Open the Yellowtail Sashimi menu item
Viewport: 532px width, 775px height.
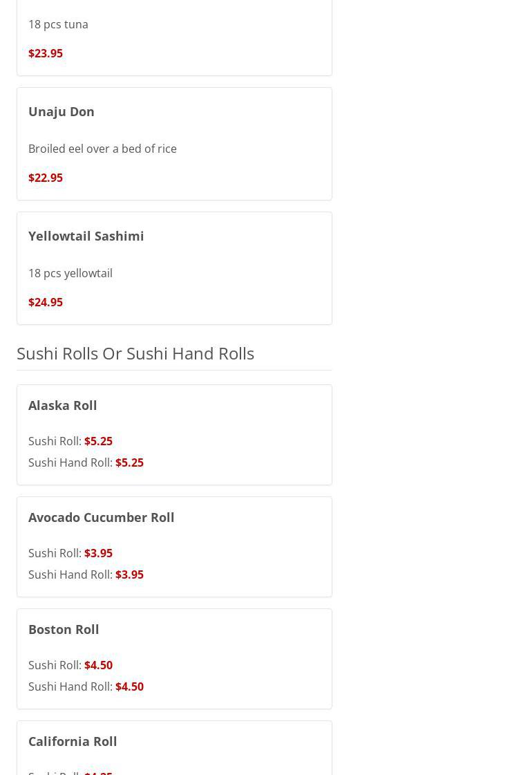coord(86,236)
